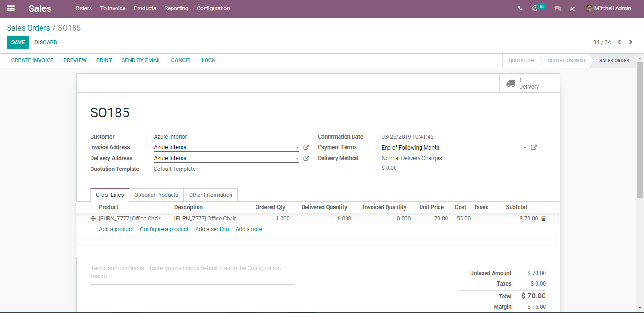Click the CANCEL order button
Image resolution: width=644 pixels, height=313 pixels.
pos(182,60)
